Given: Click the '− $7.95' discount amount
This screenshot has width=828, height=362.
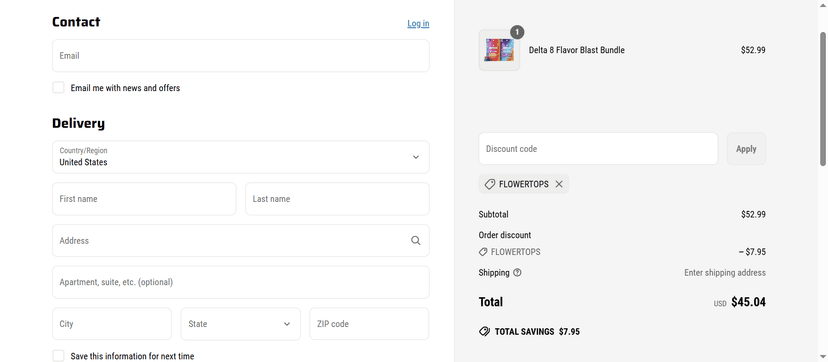Looking at the screenshot, I should [752, 252].
